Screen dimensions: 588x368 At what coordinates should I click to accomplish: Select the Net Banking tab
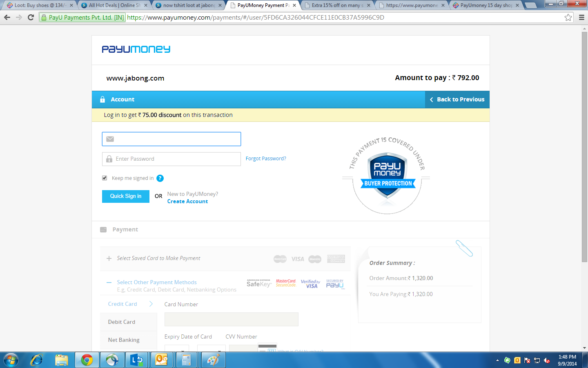[x=129, y=340]
